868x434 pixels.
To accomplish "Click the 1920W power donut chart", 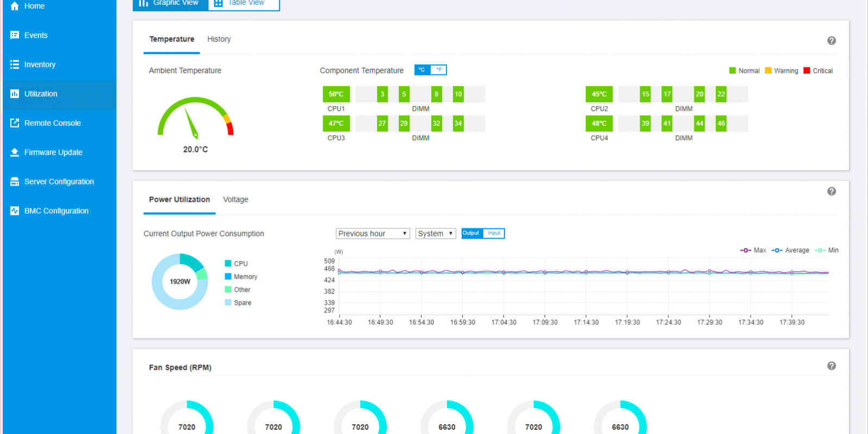I will (180, 282).
